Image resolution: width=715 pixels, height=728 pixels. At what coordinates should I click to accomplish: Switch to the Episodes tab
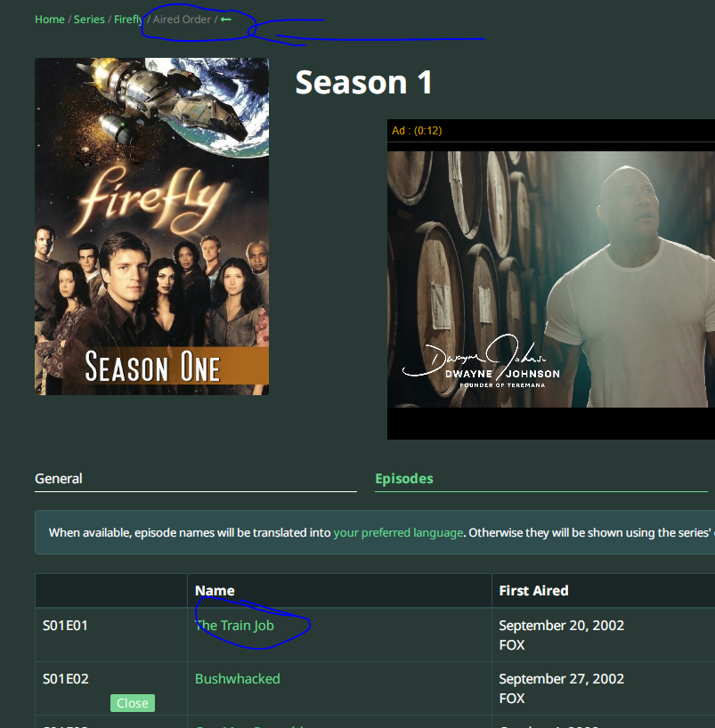[x=404, y=479]
